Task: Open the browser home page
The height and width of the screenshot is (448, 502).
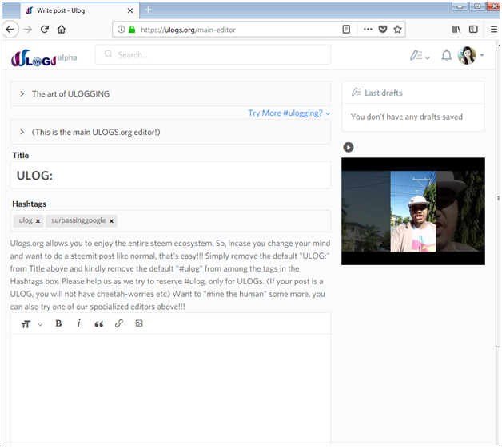Action: (x=62, y=30)
